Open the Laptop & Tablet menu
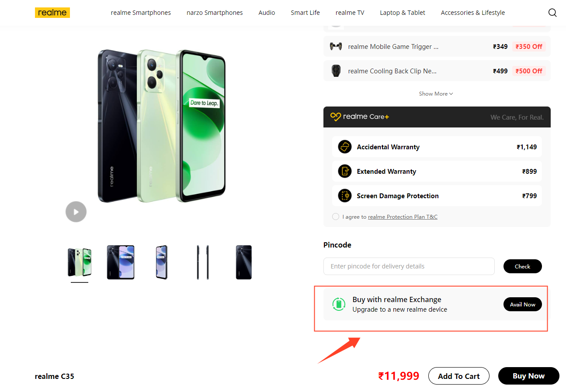The image size is (566, 392). click(403, 13)
